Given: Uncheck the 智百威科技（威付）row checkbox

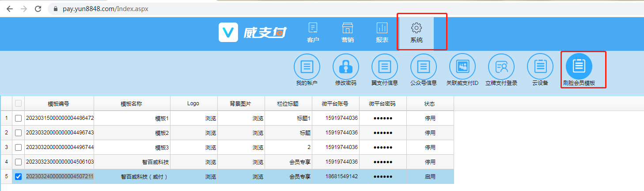Looking at the screenshot, I should point(18,177).
